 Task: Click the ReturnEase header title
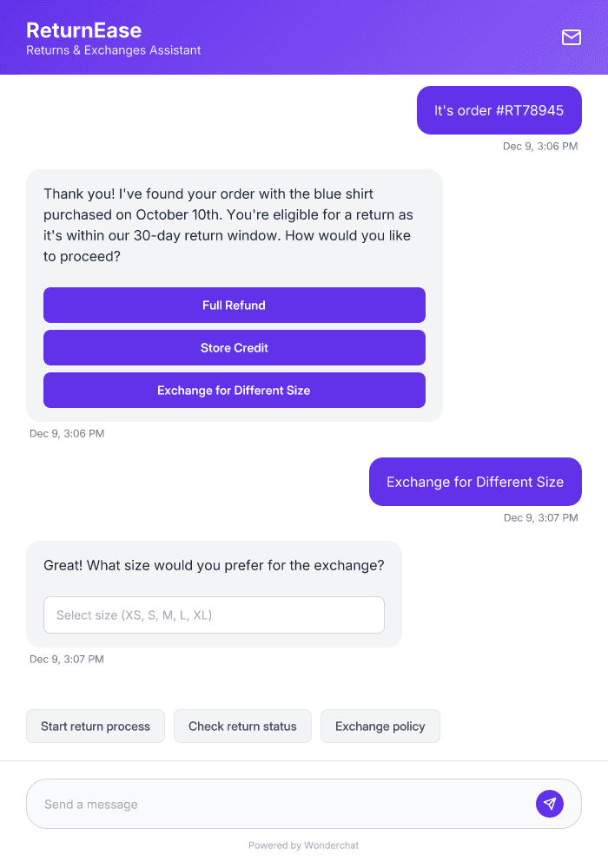[x=84, y=30]
